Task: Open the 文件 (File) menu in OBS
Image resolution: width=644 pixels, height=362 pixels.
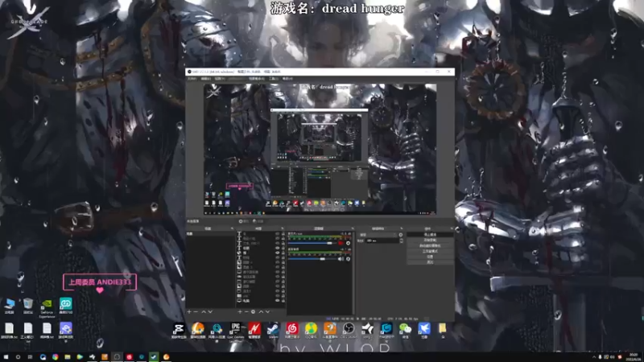Action: (192, 78)
